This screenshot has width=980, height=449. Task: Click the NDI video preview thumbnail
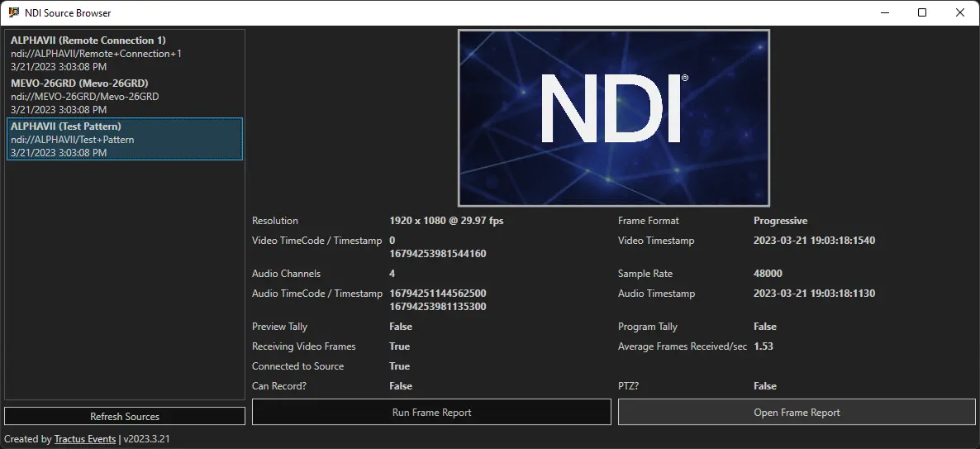coord(613,118)
